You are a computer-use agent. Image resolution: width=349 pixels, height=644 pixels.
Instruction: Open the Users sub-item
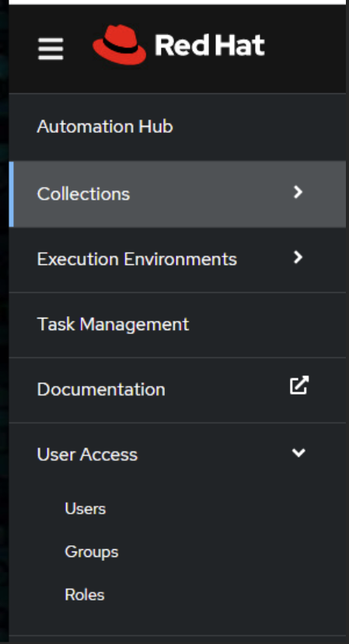86,509
